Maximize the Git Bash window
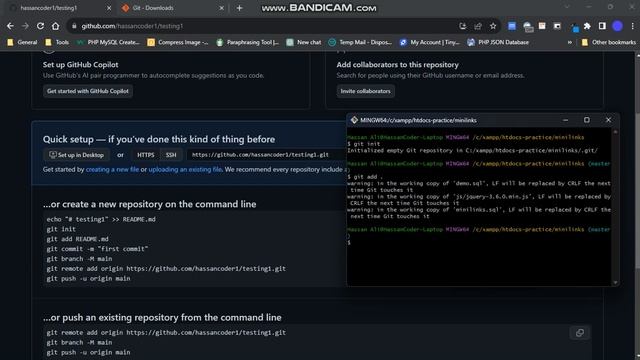Viewport: 640px width, 360px height. point(587,120)
